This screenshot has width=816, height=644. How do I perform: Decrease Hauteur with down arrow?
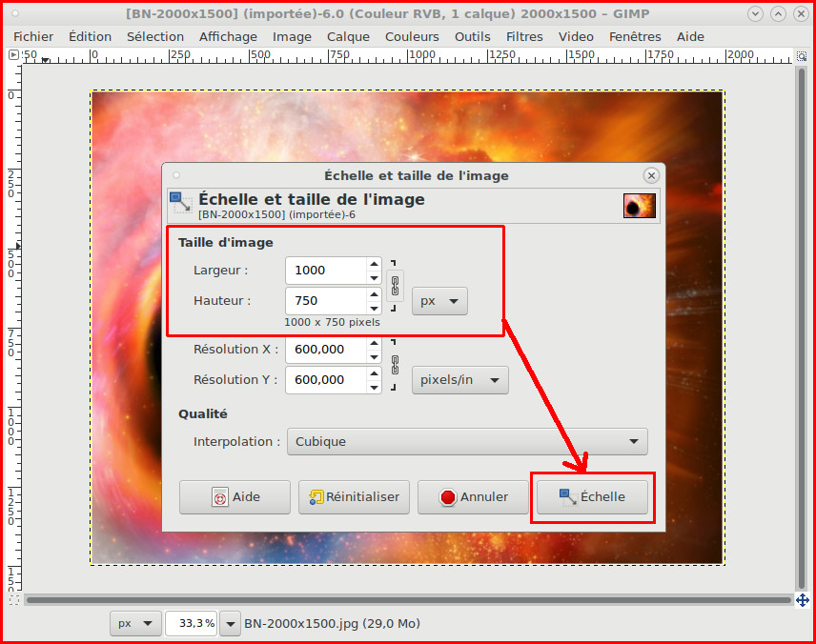(375, 308)
